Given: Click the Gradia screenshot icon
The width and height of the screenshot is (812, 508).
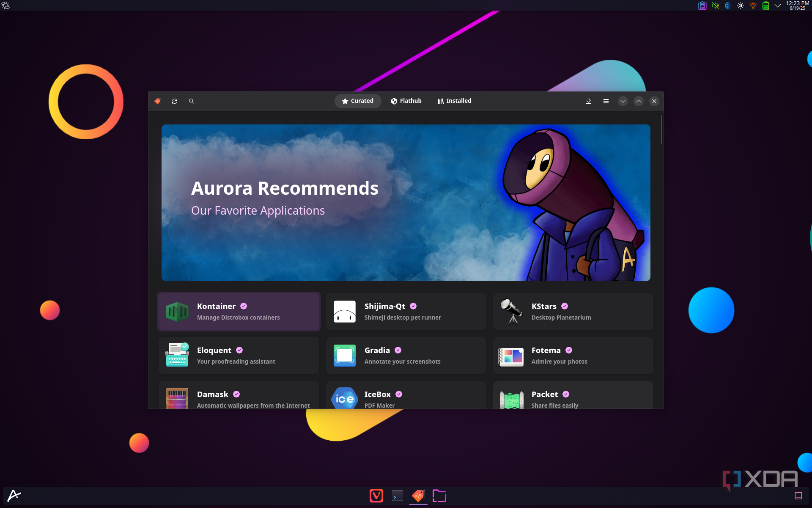Looking at the screenshot, I should 345,356.
